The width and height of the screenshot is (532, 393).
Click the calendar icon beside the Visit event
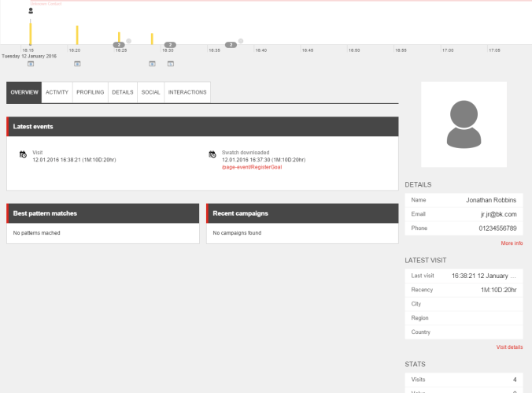pyautogui.click(x=23, y=154)
